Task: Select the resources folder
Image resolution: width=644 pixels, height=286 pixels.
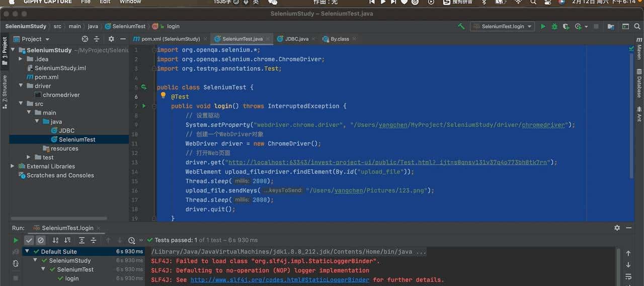Action: pos(60,148)
